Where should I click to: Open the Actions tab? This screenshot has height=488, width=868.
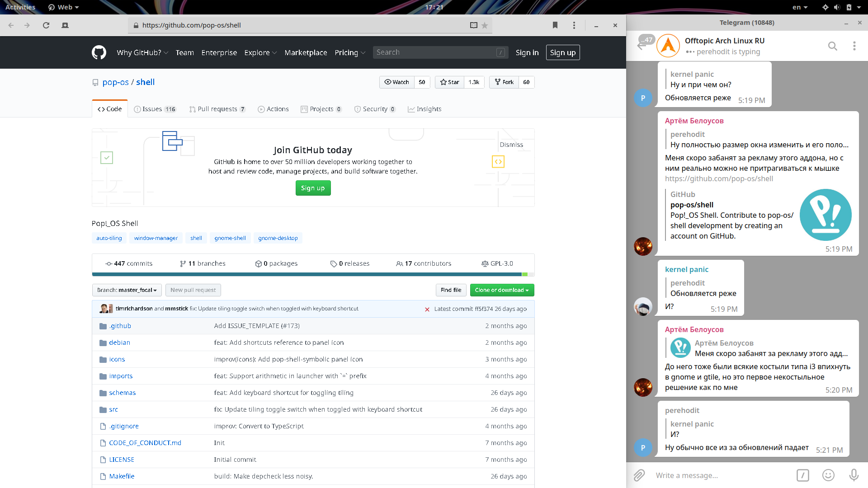click(273, 109)
